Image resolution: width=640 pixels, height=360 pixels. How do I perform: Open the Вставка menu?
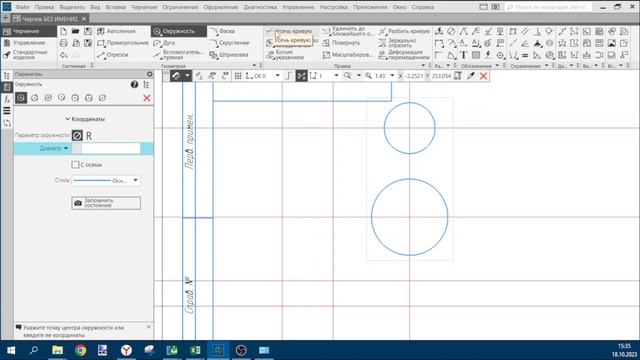(116, 7)
